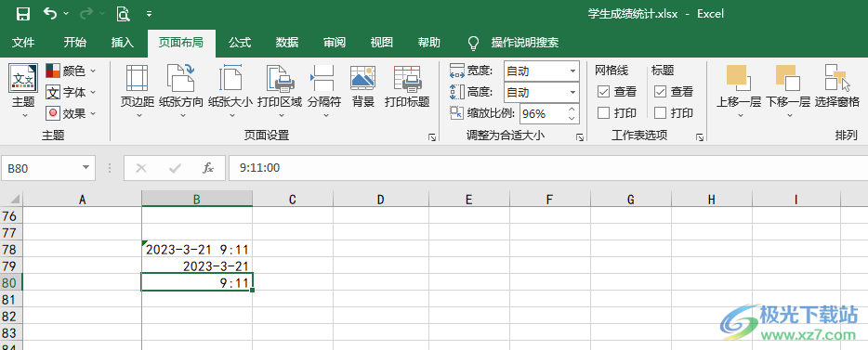
Task: Click the cancel X in formula bar
Action: [140, 168]
